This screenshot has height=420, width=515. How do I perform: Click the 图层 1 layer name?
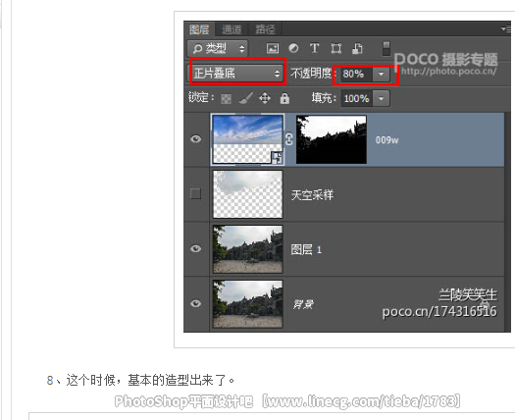coord(306,249)
